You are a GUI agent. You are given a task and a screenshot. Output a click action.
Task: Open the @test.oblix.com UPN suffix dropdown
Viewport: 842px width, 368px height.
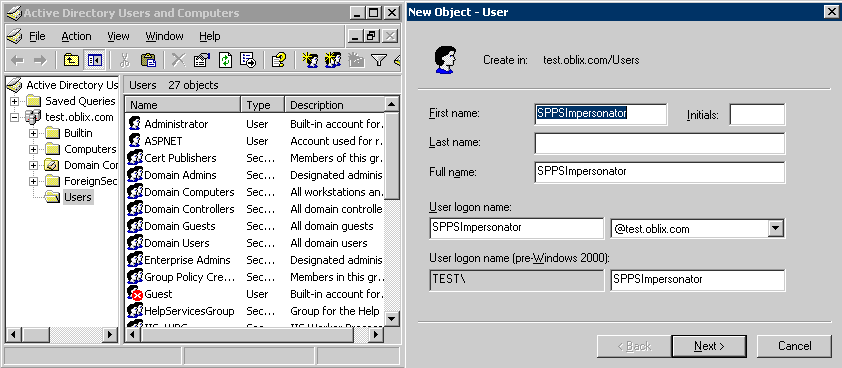click(x=775, y=228)
